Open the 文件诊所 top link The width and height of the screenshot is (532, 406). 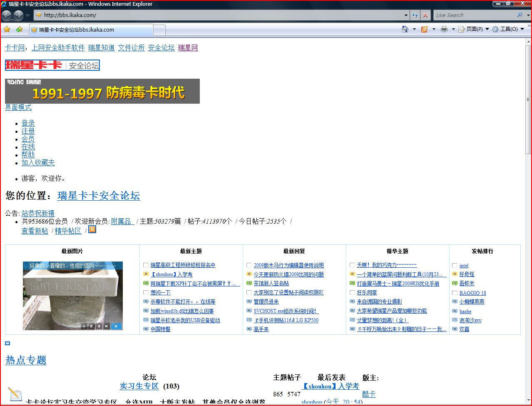pyautogui.click(x=132, y=47)
